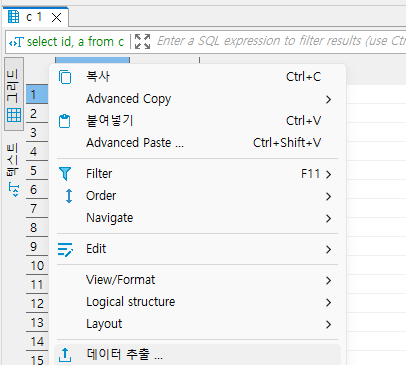Viewport: 406px width, 365px height.
Task: Select row header 8
Action: (37, 227)
